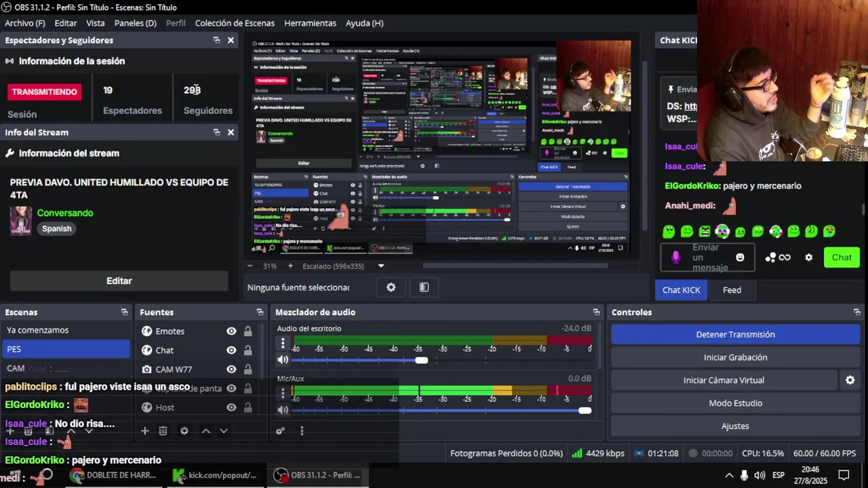868x488 pixels.
Task: Open Mic/Aux options menu
Action: [x=283, y=394]
